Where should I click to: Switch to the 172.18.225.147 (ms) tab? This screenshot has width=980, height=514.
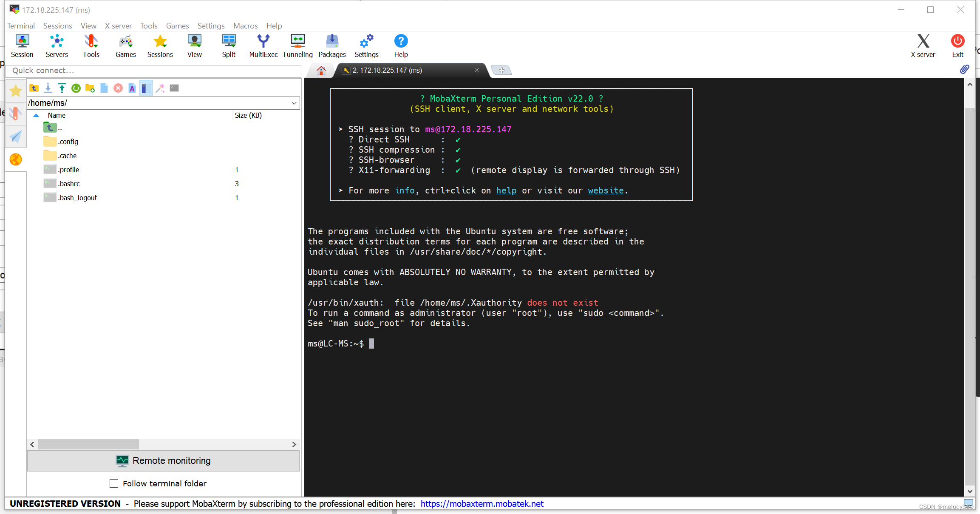click(x=387, y=70)
